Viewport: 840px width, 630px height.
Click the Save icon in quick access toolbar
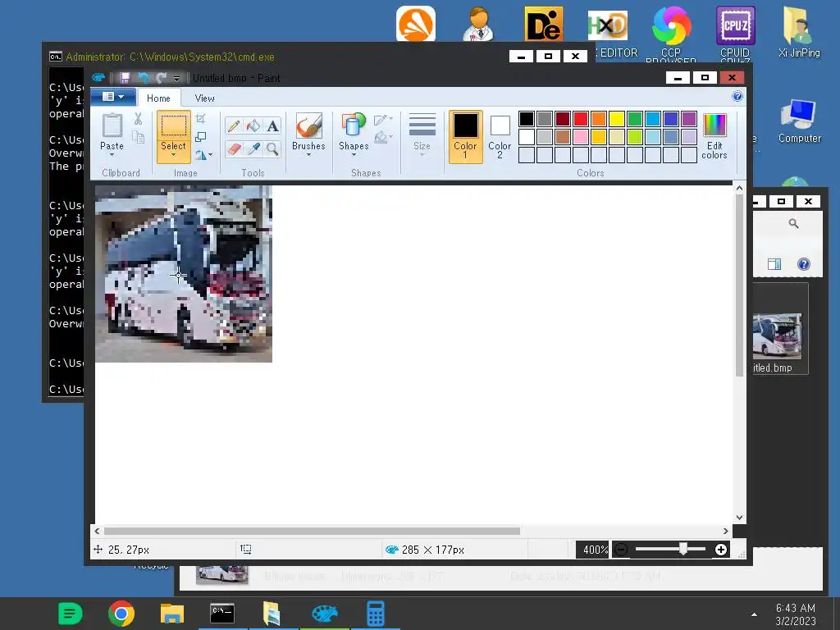point(125,78)
